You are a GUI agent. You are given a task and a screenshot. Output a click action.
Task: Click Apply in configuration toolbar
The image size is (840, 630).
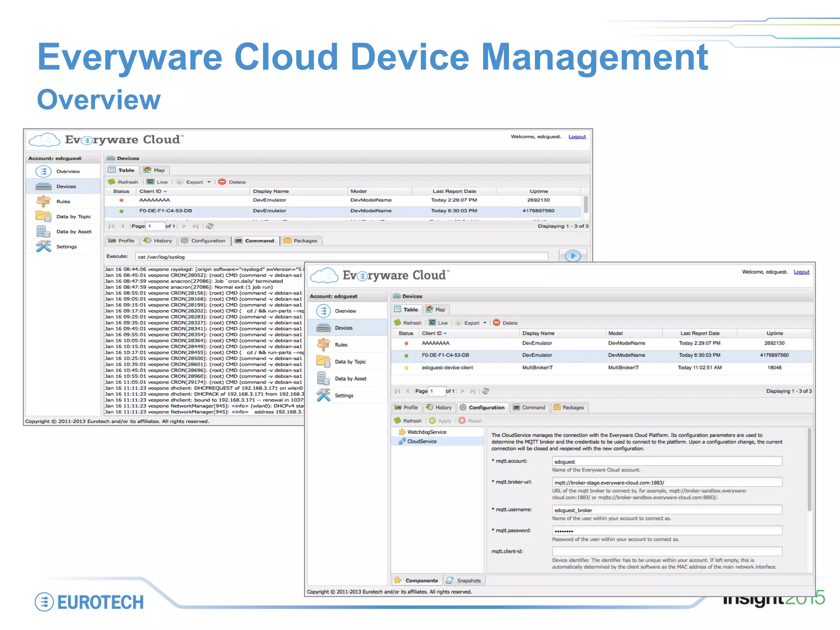(440, 421)
